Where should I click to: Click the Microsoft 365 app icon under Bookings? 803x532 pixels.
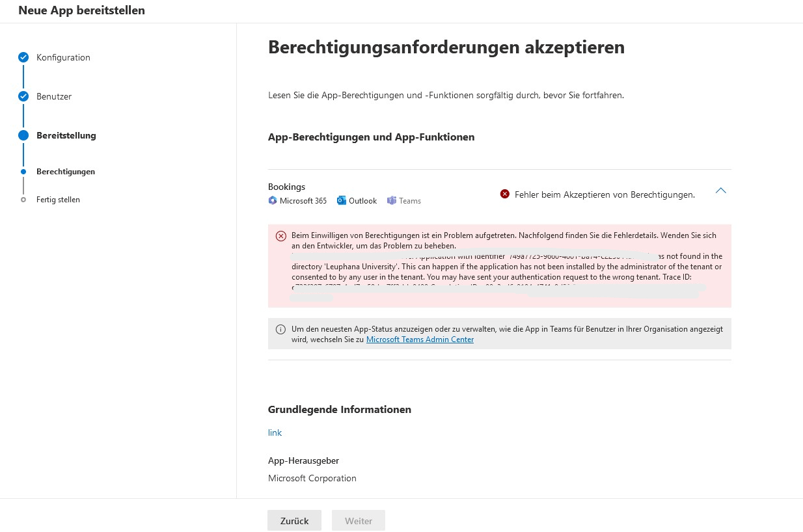click(273, 200)
